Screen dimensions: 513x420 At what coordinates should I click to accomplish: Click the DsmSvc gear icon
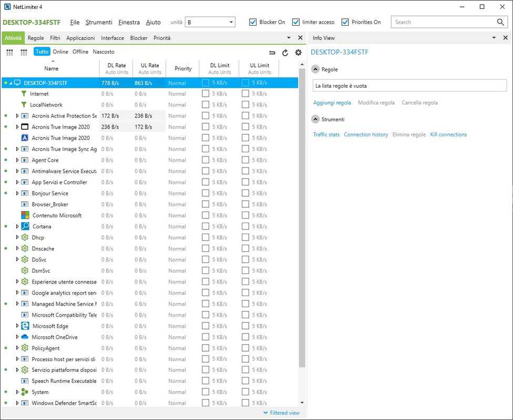click(25, 270)
